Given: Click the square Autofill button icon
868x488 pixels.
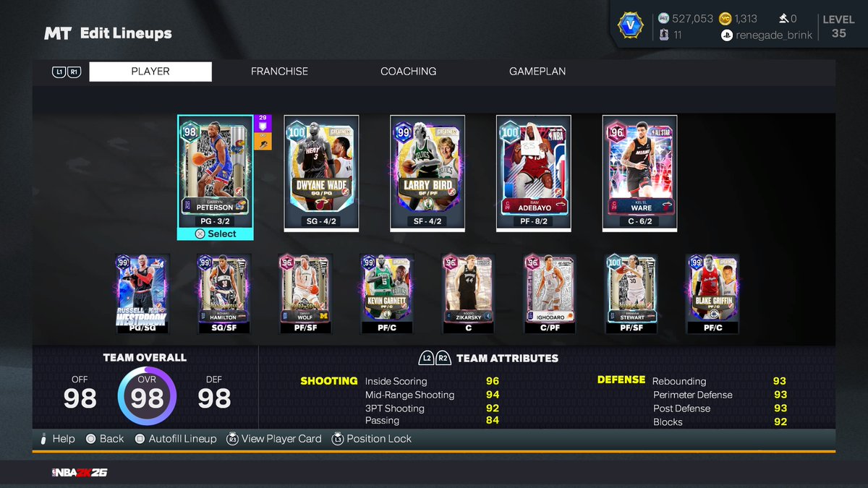Looking at the screenshot, I should pyautogui.click(x=140, y=439).
